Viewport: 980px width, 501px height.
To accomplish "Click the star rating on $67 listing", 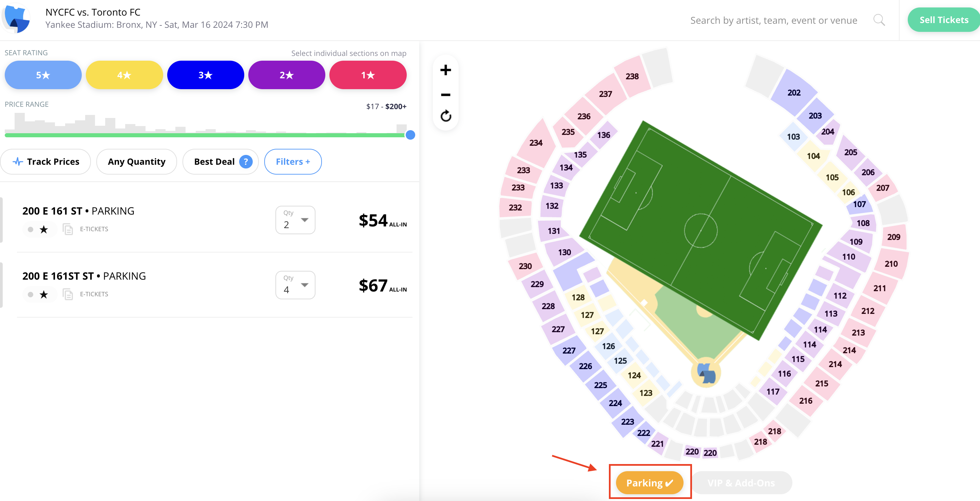I will 44,294.
